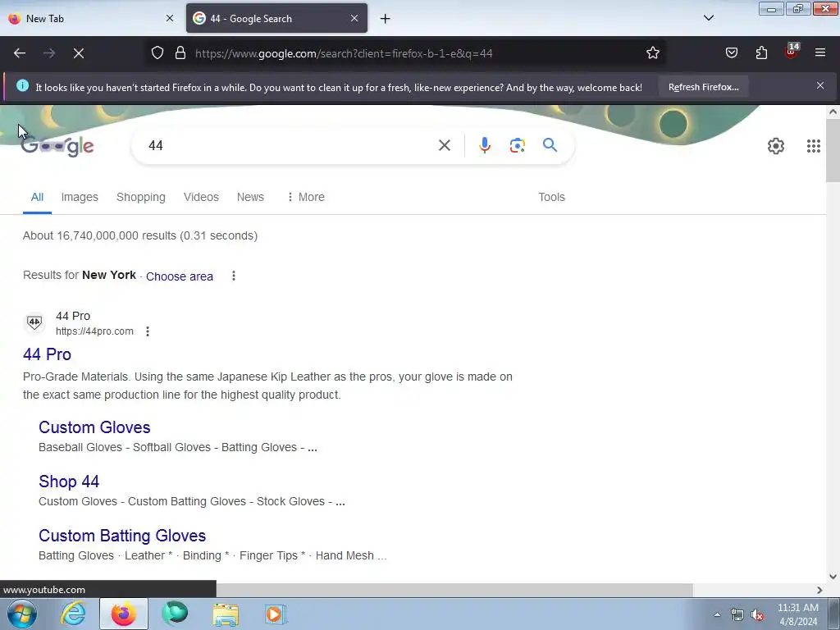This screenshot has height=630, width=840.
Task: Open the Tools search options
Action: tap(551, 197)
